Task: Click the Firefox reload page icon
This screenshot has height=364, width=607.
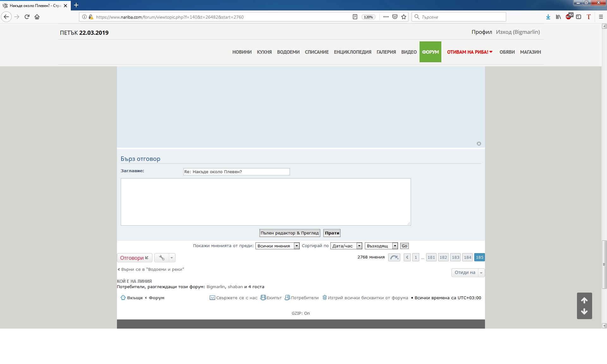Action: [x=27, y=17]
